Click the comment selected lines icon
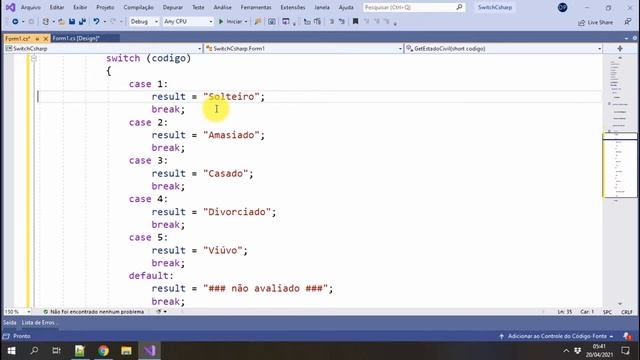The image size is (640, 360). pyautogui.click(x=331, y=22)
